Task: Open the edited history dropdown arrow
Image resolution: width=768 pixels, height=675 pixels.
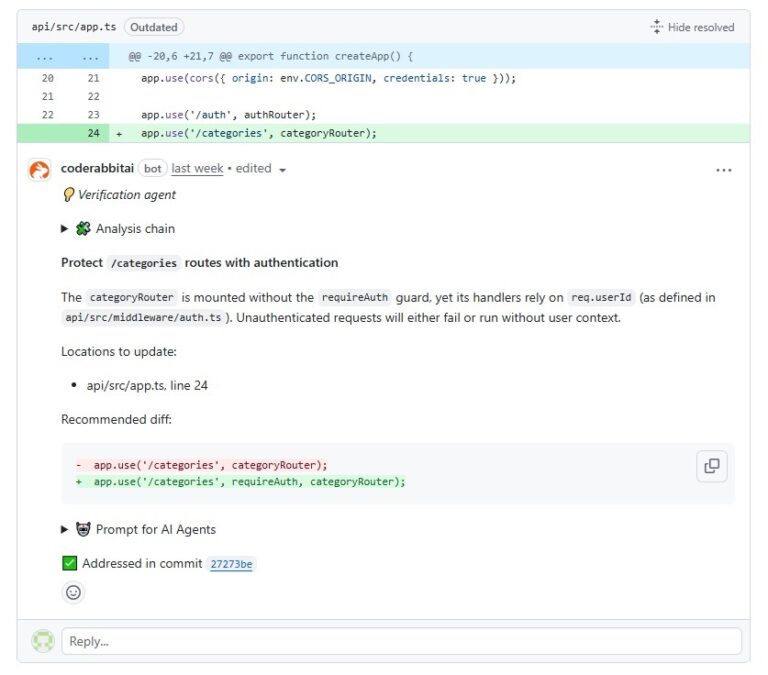Action: [283, 170]
